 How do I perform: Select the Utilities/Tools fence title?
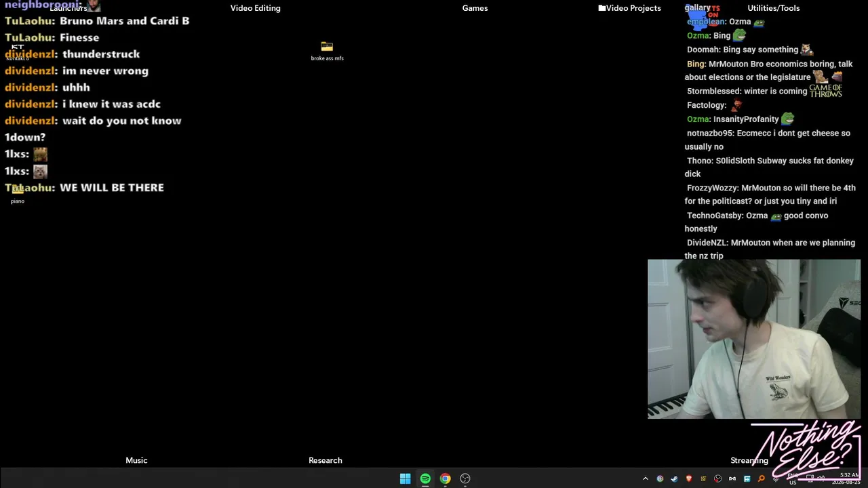(773, 8)
